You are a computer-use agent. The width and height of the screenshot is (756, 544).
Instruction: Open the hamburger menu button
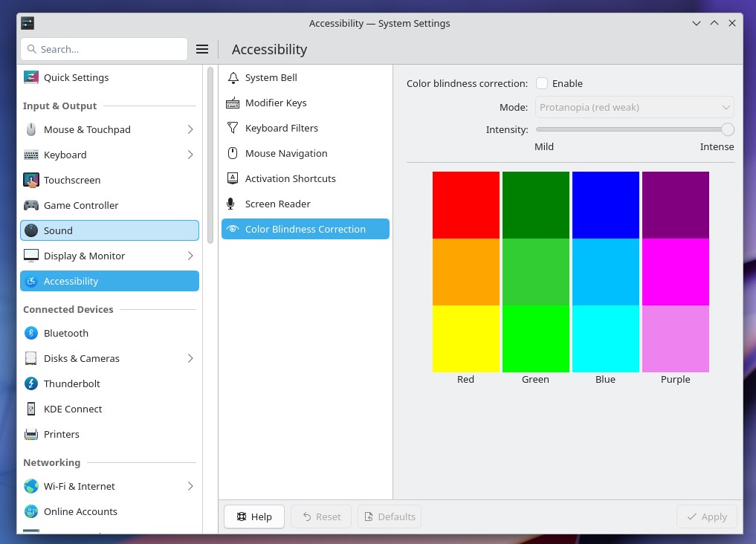coord(202,49)
